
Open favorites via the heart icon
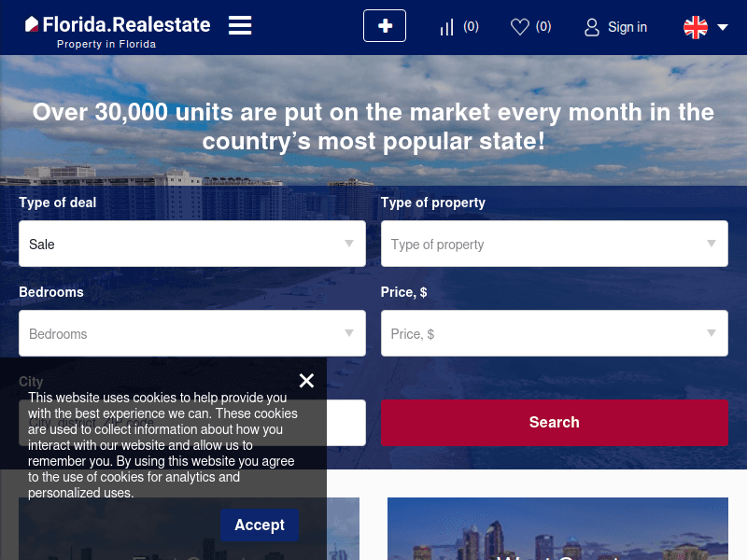tap(520, 27)
